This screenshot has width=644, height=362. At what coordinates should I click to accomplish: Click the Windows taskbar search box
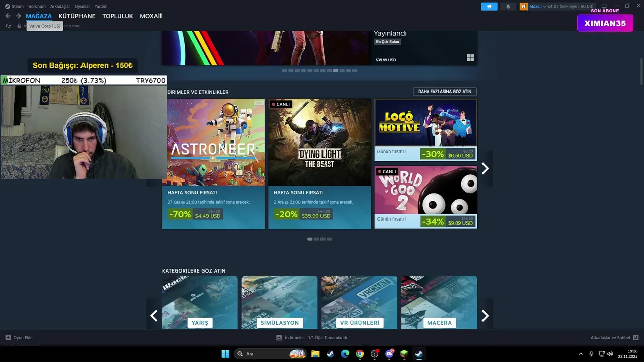pos(271,354)
